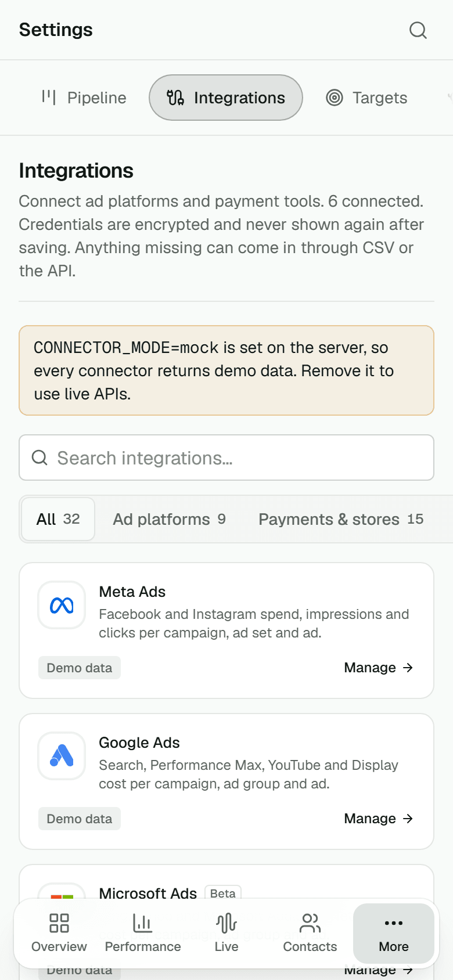Screen dimensions: 453x980
Task: Open Live view in bottom navigation
Action: pyautogui.click(x=227, y=933)
